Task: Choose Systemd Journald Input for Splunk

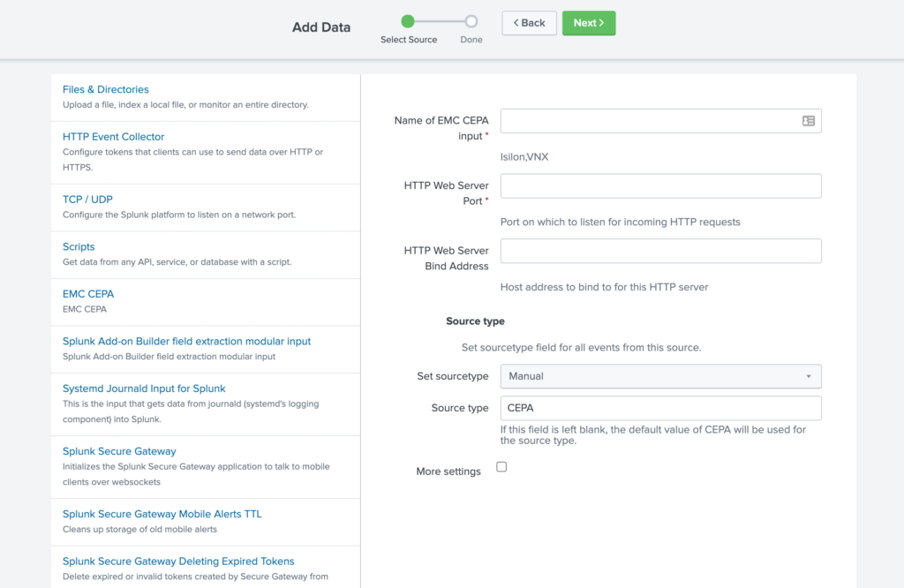Action: point(144,388)
